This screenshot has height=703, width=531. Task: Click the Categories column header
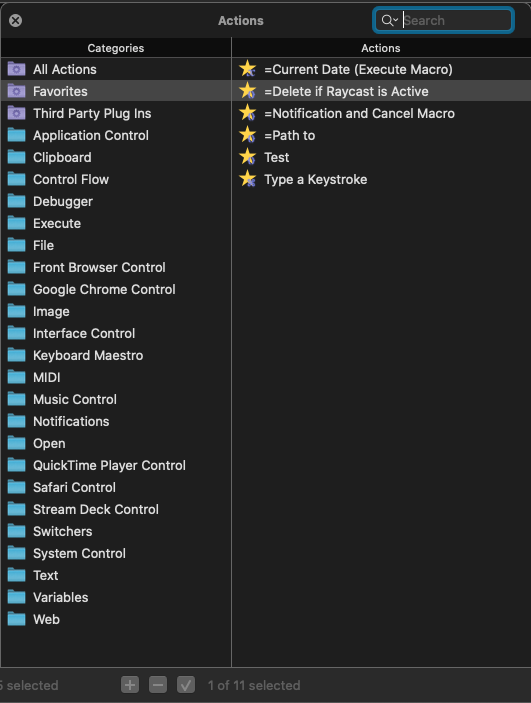[x=116, y=48]
